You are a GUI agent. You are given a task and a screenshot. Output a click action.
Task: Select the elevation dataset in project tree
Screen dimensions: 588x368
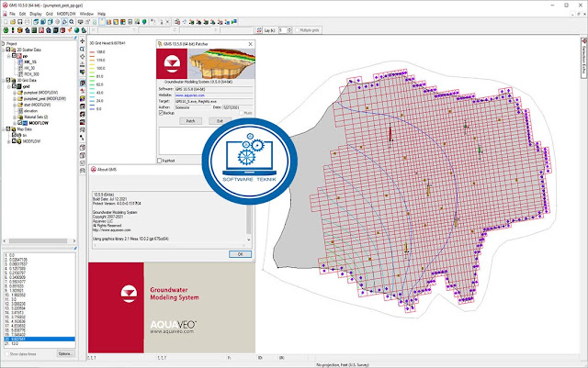coord(30,111)
